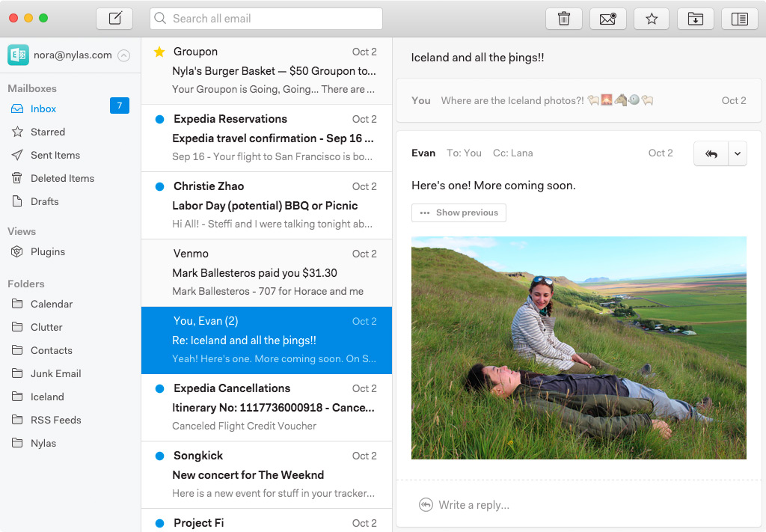The width and height of the screenshot is (766, 532).
Task: Expand the nora@nylas.com account menu
Action: (x=123, y=55)
